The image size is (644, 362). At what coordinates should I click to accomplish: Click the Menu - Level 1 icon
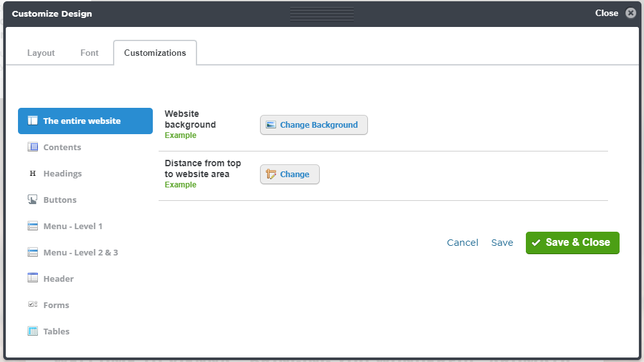[x=33, y=226]
